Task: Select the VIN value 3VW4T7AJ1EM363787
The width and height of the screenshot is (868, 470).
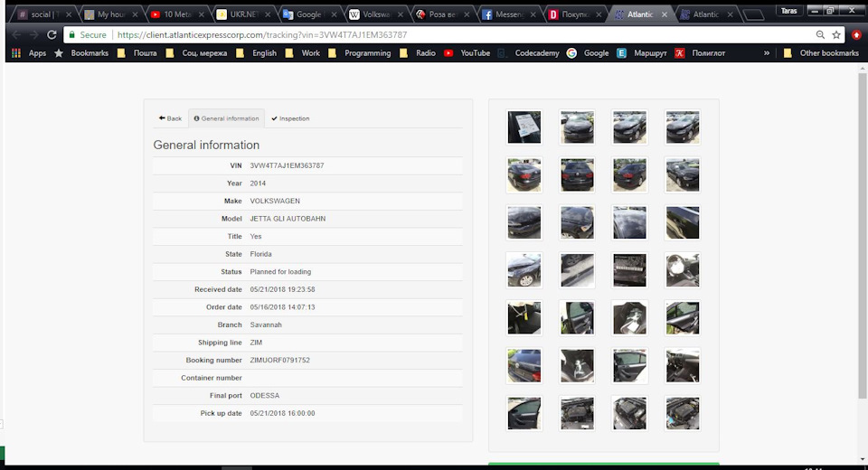Action: tap(287, 165)
